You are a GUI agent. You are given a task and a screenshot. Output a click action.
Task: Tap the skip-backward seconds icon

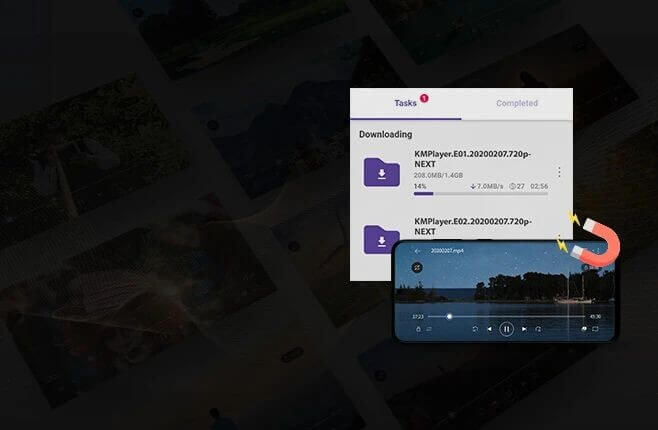pyautogui.click(x=475, y=329)
